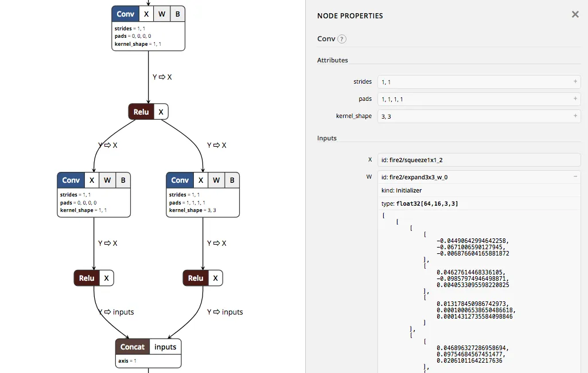This screenshot has width=588, height=373.
Task: Select the topmost Conv node
Action: pos(125,14)
